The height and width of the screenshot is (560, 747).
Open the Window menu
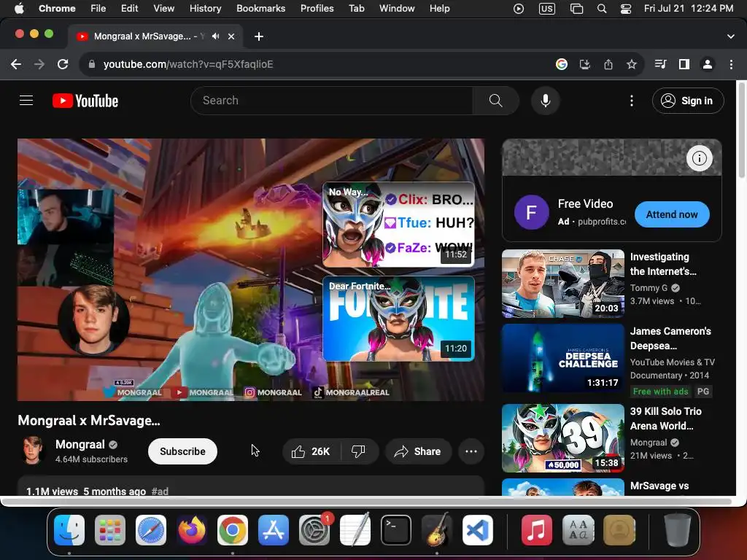(397, 8)
